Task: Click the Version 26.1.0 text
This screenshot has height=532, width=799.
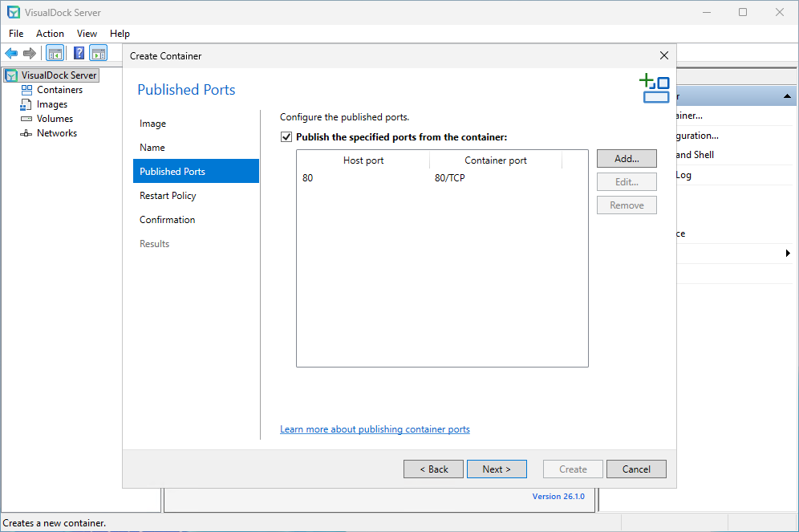Action: click(558, 497)
